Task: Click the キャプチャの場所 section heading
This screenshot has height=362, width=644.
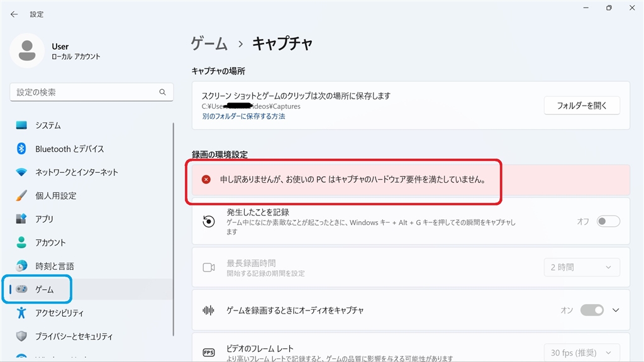Action: click(x=218, y=72)
